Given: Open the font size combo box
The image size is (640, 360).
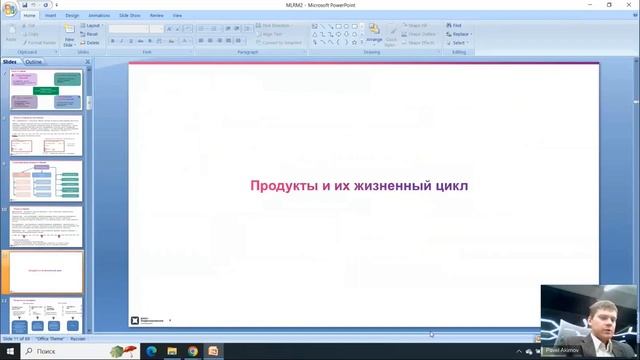Looking at the screenshot, I should click(x=157, y=29).
